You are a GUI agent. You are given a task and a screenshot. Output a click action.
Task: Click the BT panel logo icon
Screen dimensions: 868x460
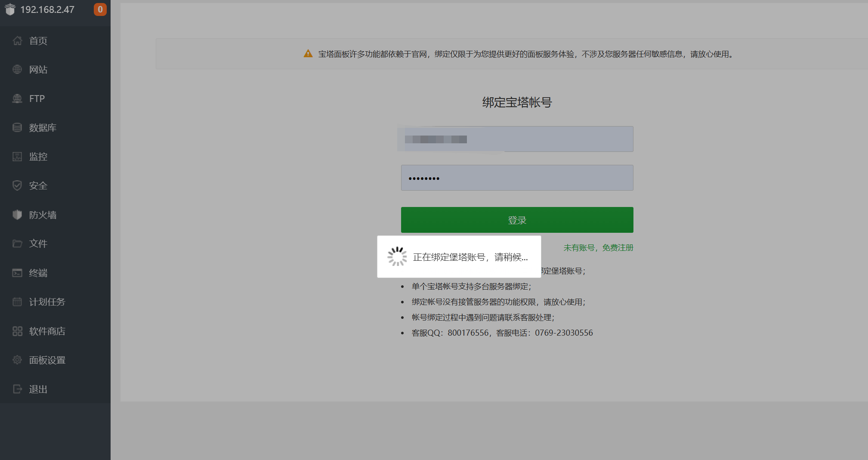click(10, 9)
